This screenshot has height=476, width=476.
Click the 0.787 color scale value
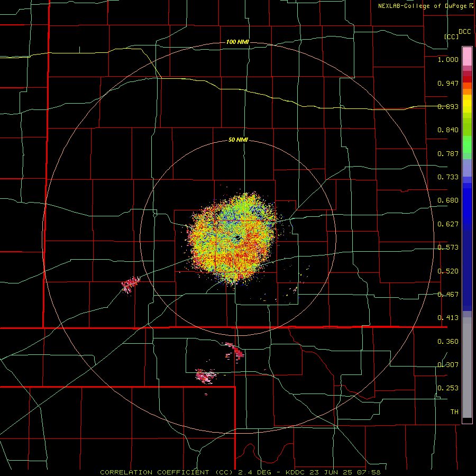tap(448, 153)
